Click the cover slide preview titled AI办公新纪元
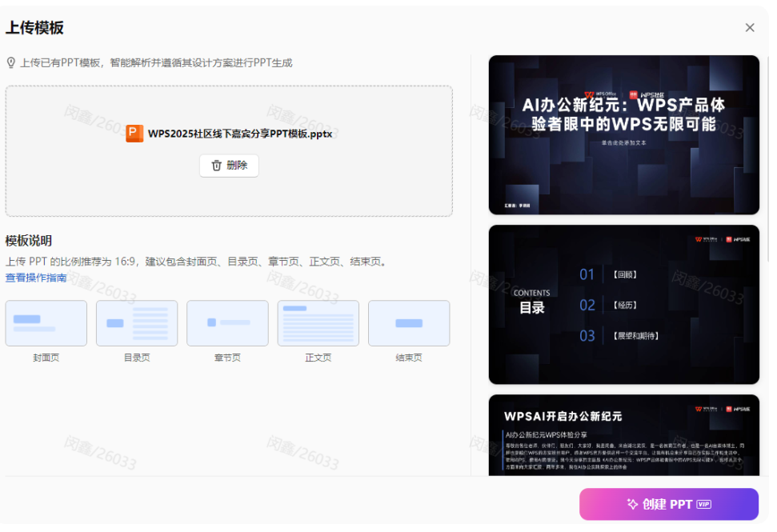The image size is (777, 532). coord(623,134)
